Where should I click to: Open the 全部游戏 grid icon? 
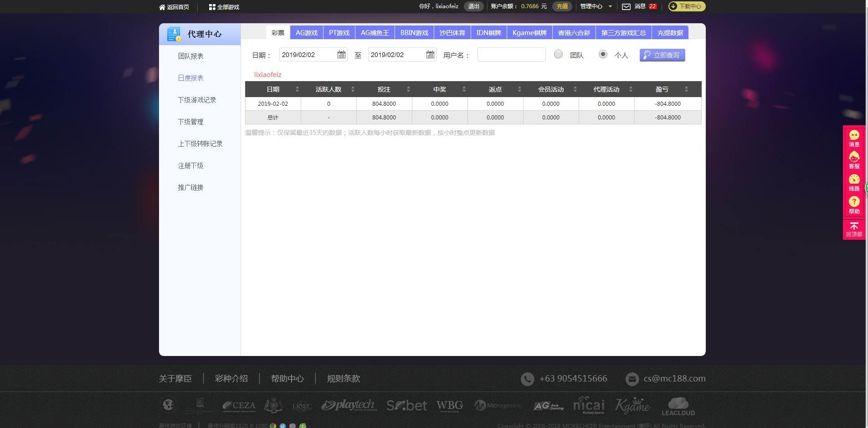point(211,7)
